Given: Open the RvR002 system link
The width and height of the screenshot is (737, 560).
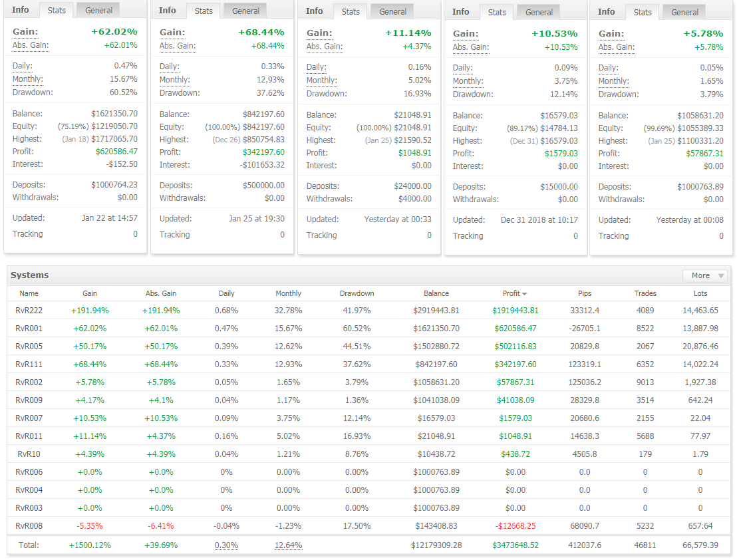Looking at the screenshot, I should pyautogui.click(x=29, y=382).
